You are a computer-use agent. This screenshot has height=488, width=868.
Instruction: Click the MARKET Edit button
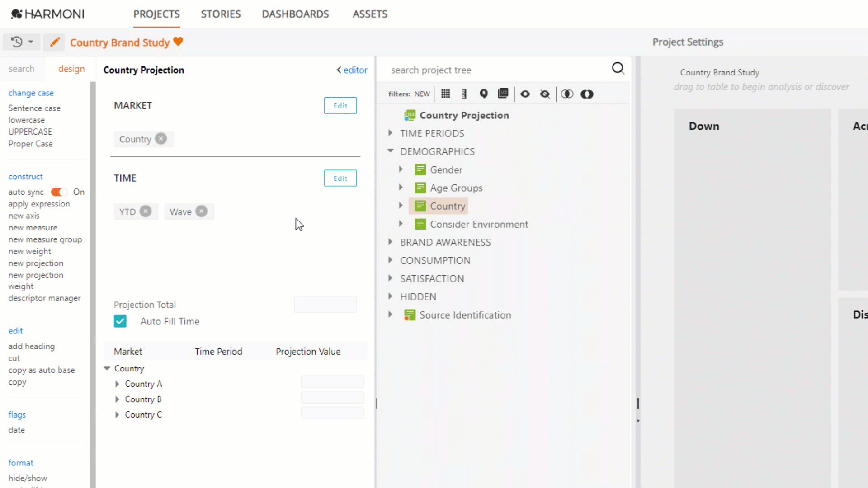pyautogui.click(x=340, y=106)
